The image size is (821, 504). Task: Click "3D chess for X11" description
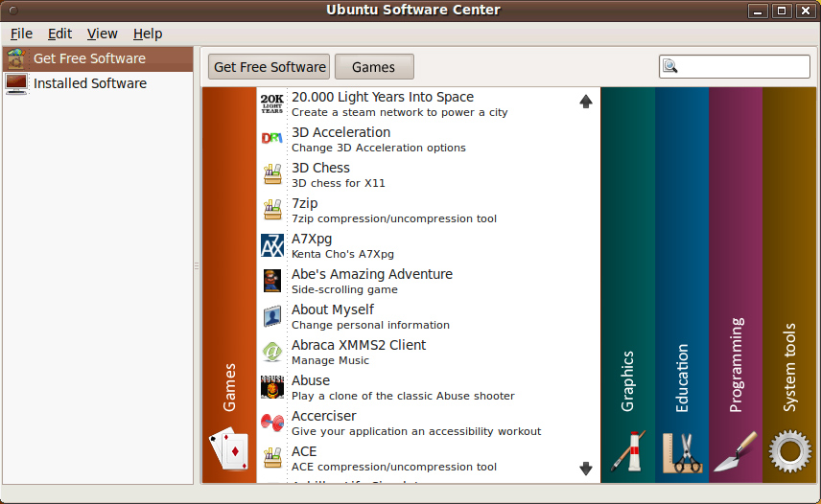point(339,184)
